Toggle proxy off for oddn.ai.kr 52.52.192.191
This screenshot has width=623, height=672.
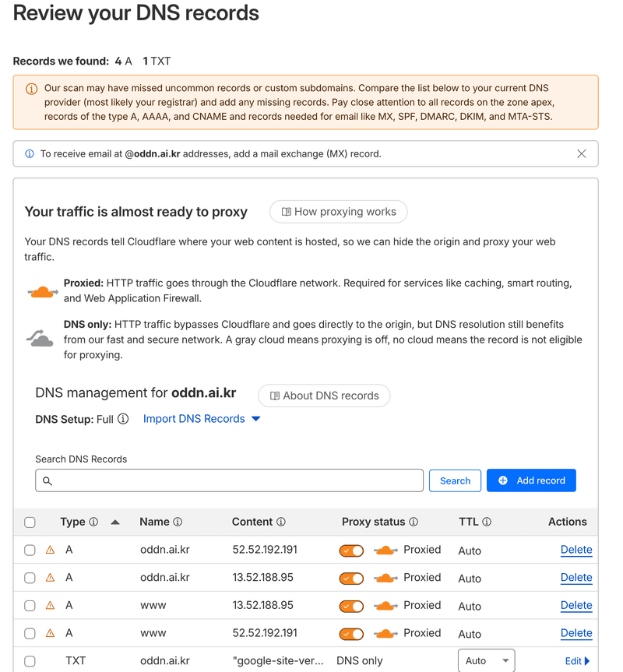(x=351, y=551)
